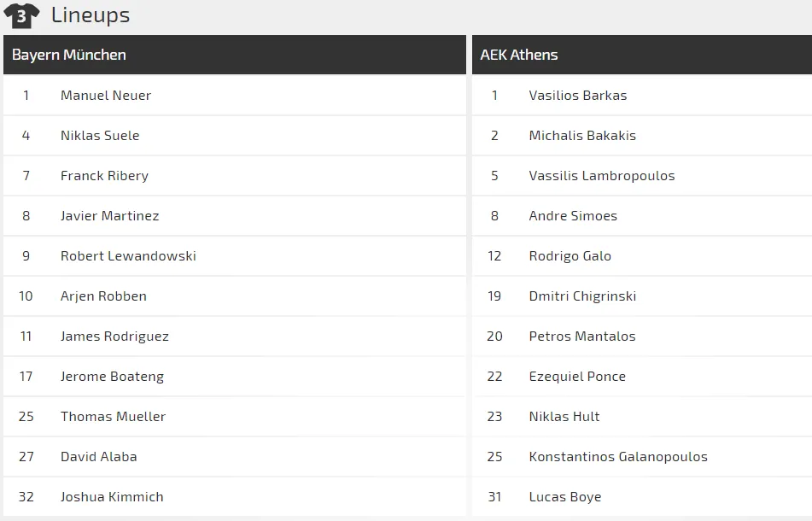Click David Alaba's name

pyautogui.click(x=99, y=457)
